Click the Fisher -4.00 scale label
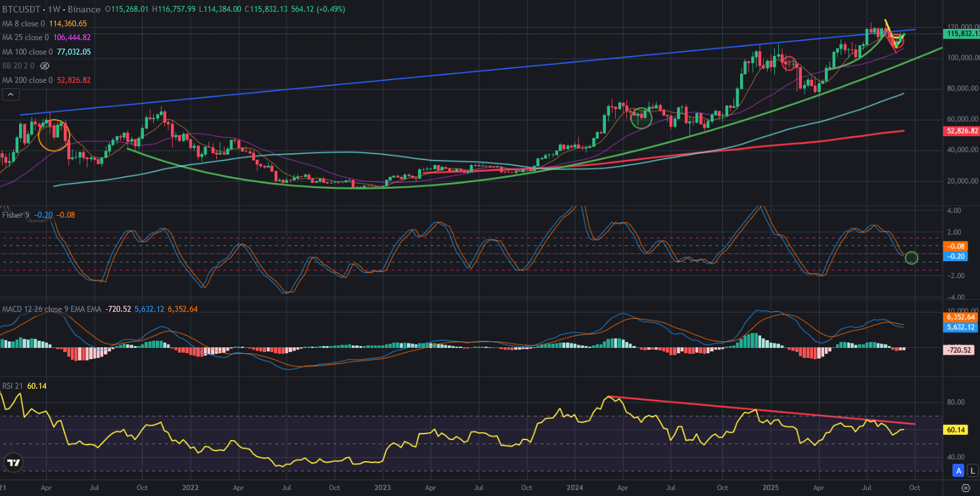This screenshot has height=496, width=980. coord(956,297)
